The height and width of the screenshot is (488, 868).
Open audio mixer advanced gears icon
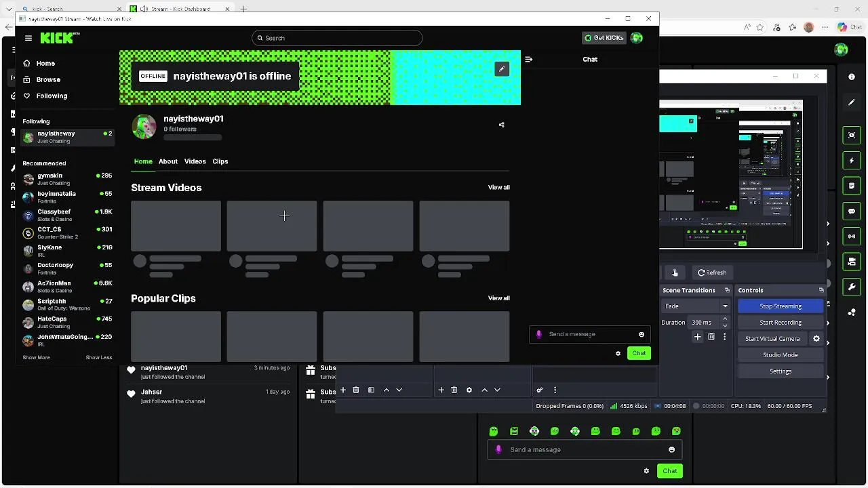tap(540, 390)
